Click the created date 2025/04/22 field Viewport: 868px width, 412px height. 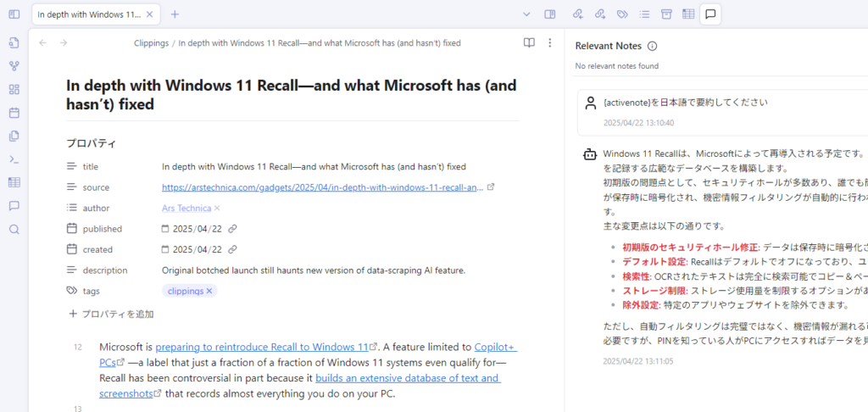pyautogui.click(x=197, y=249)
